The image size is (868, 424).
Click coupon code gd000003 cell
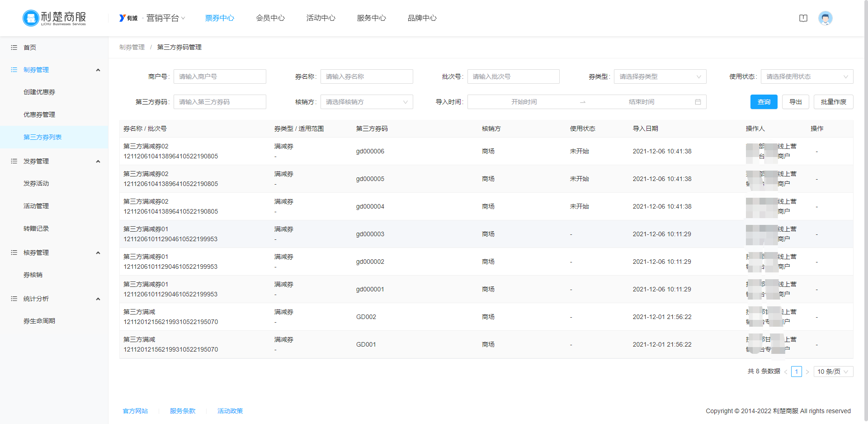(x=370, y=234)
